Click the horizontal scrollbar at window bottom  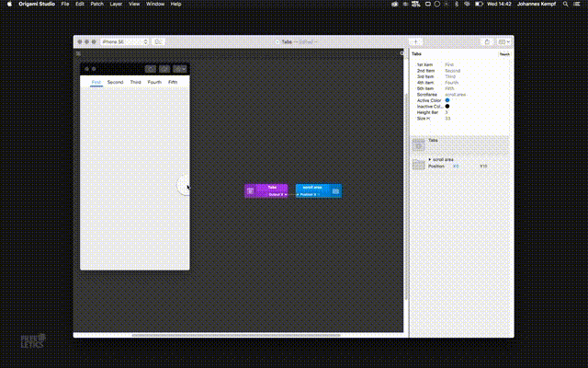point(236,335)
